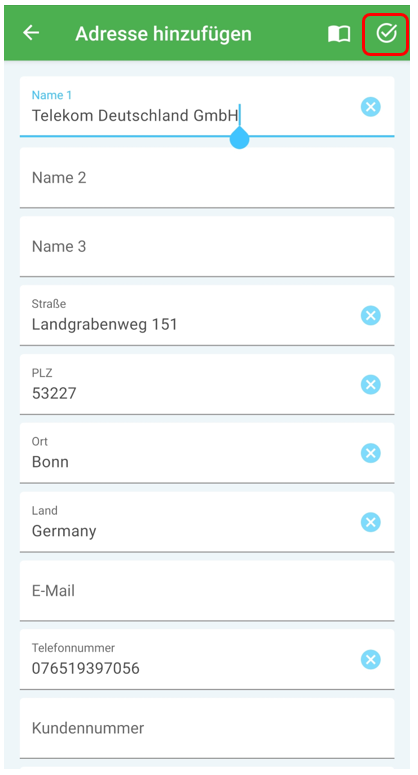Clear the Land field
The width and height of the screenshot is (418, 775).
371,522
